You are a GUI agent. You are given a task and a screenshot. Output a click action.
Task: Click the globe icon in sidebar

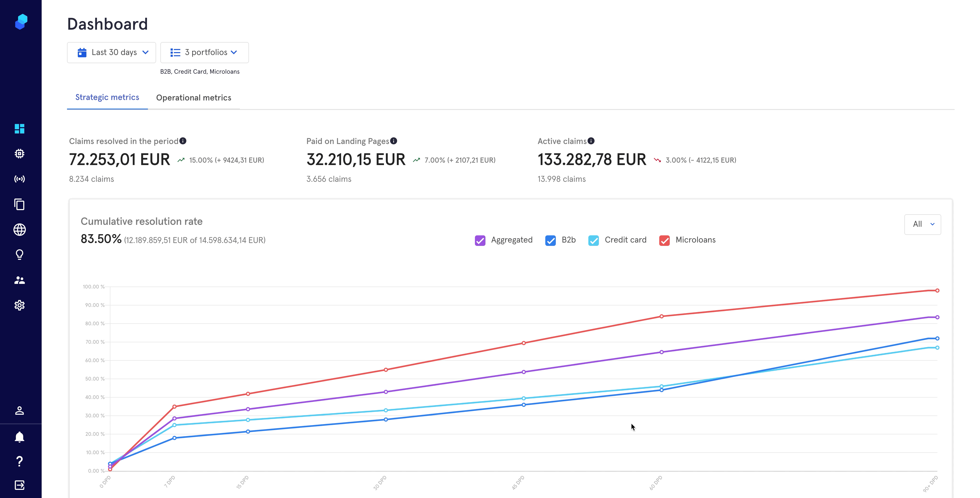(19, 230)
